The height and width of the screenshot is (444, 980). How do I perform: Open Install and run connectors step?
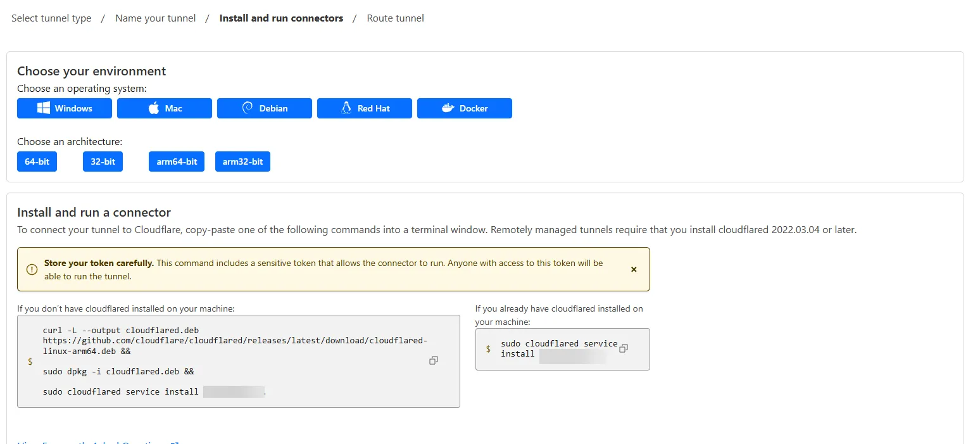coord(281,18)
